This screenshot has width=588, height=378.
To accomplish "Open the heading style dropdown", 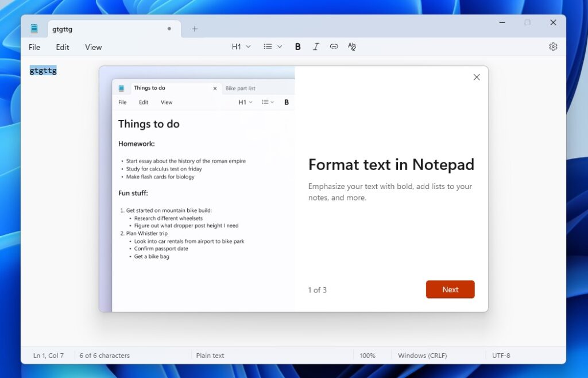I will 247,47.
